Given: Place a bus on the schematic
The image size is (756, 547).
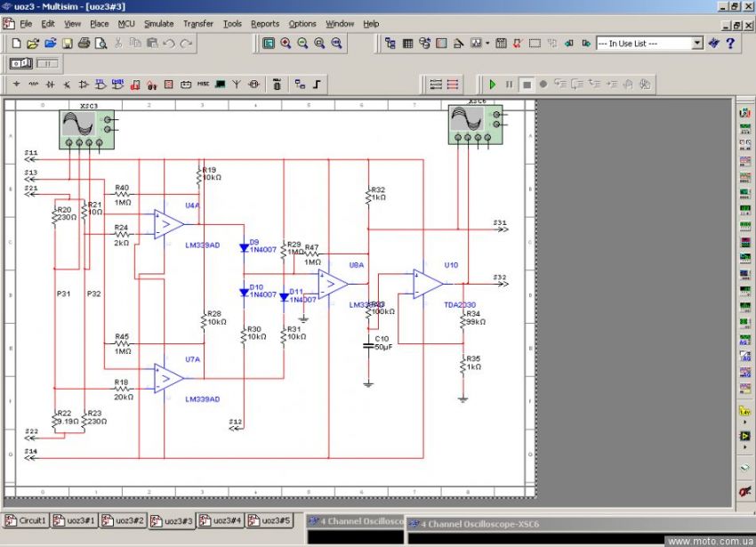Looking at the screenshot, I should [x=317, y=84].
